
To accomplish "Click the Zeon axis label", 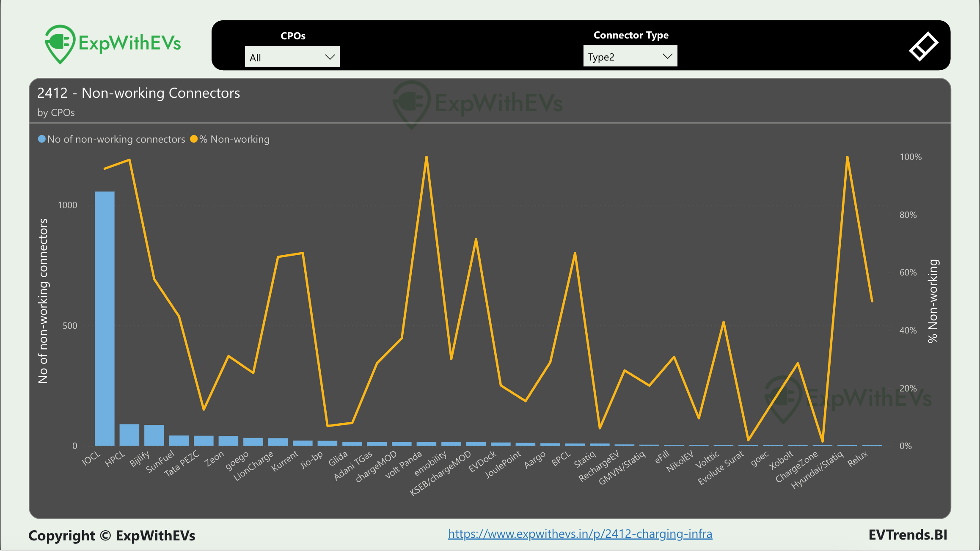I will [x=215, y=459].
